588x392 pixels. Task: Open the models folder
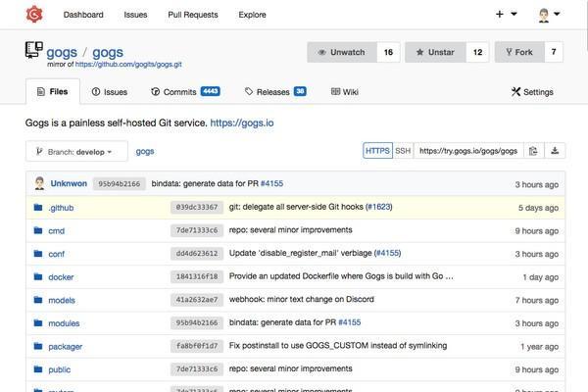point(62,301)
